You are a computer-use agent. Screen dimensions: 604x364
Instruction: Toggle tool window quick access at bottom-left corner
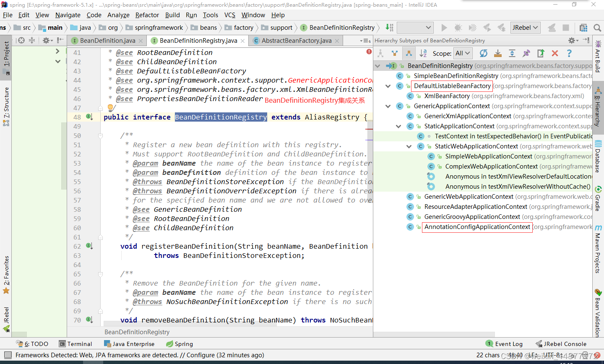(8, 355)
